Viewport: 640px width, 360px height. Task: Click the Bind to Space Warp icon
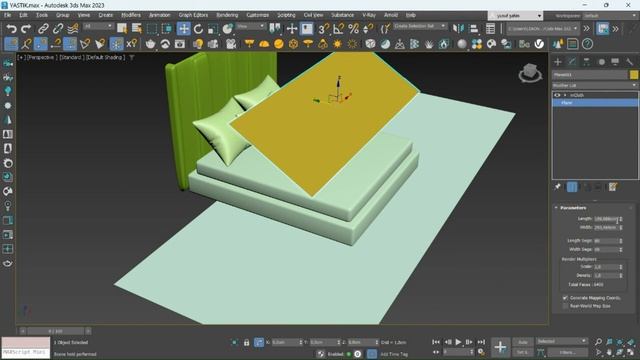73,29
